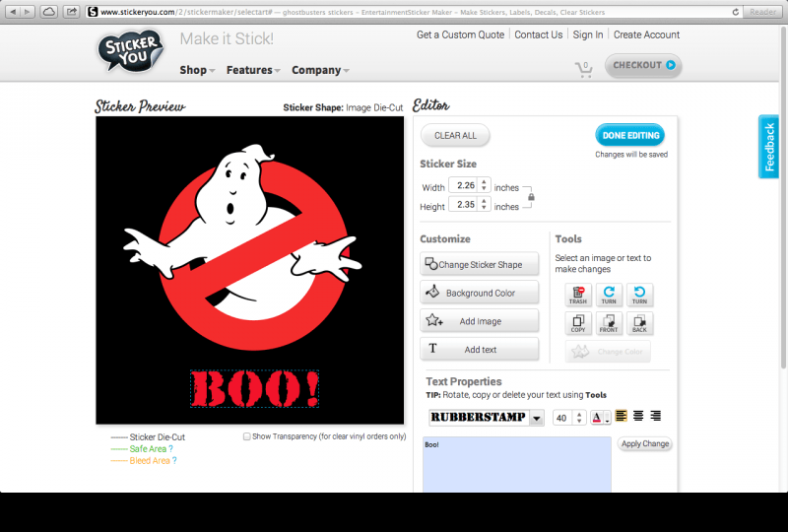Click browser forward arrow

(28, 12)
